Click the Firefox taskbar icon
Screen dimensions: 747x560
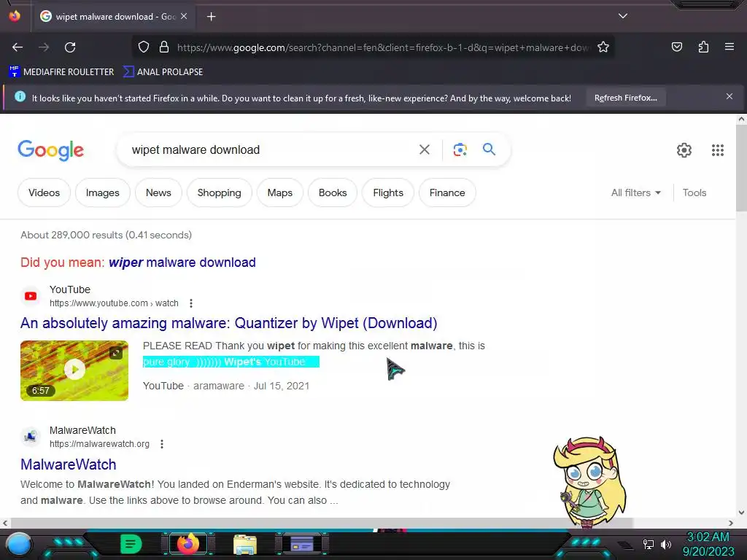pyautogui.click(x=187, y=544)
